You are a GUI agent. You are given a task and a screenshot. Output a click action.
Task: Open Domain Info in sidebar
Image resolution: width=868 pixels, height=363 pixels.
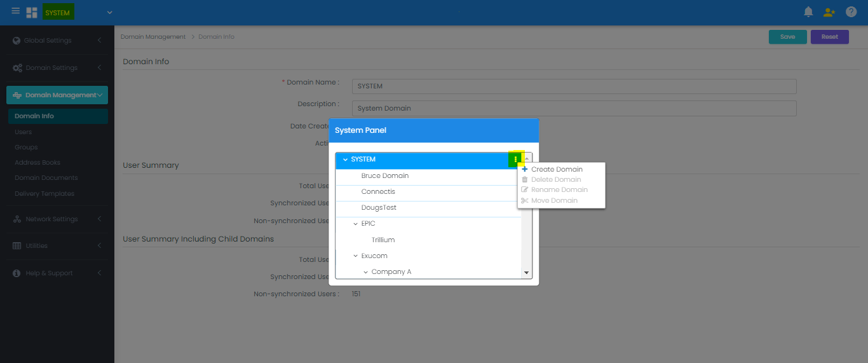tap(57, 116)
